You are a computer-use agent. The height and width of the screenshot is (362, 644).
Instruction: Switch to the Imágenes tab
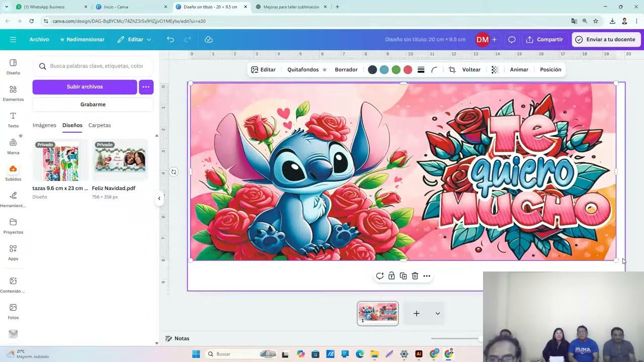pyautogui.click(x=44, y=125)
